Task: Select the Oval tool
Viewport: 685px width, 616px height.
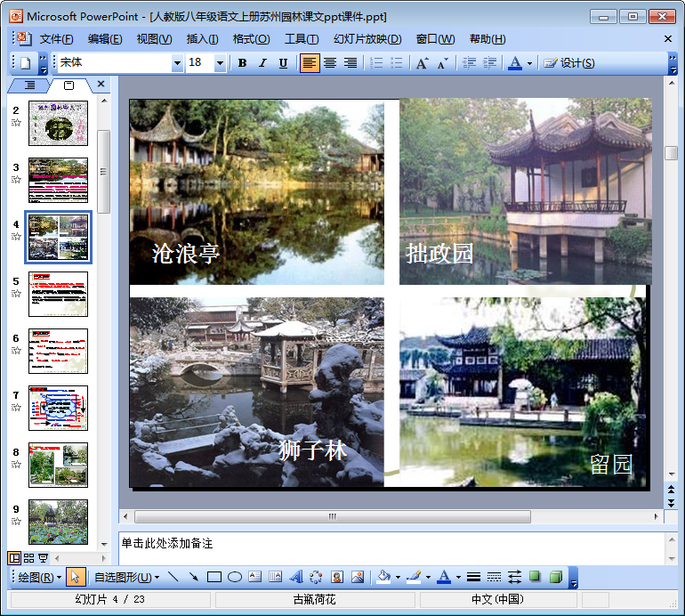Action: coord(235,578)
